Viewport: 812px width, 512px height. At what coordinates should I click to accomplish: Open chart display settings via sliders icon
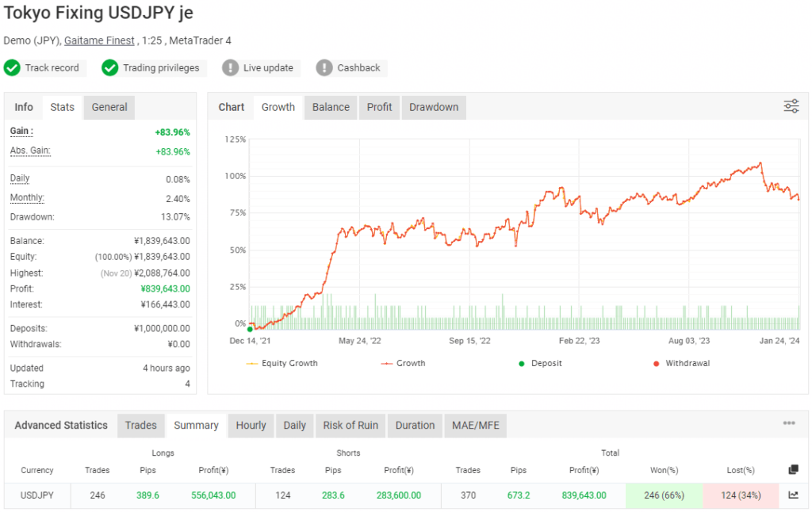tap(791, 105)
